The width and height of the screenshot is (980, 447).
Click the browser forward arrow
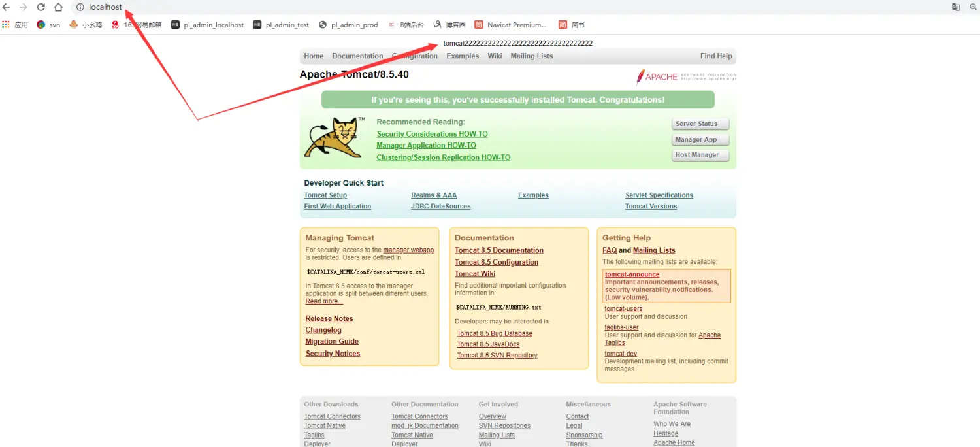(24, 7)
